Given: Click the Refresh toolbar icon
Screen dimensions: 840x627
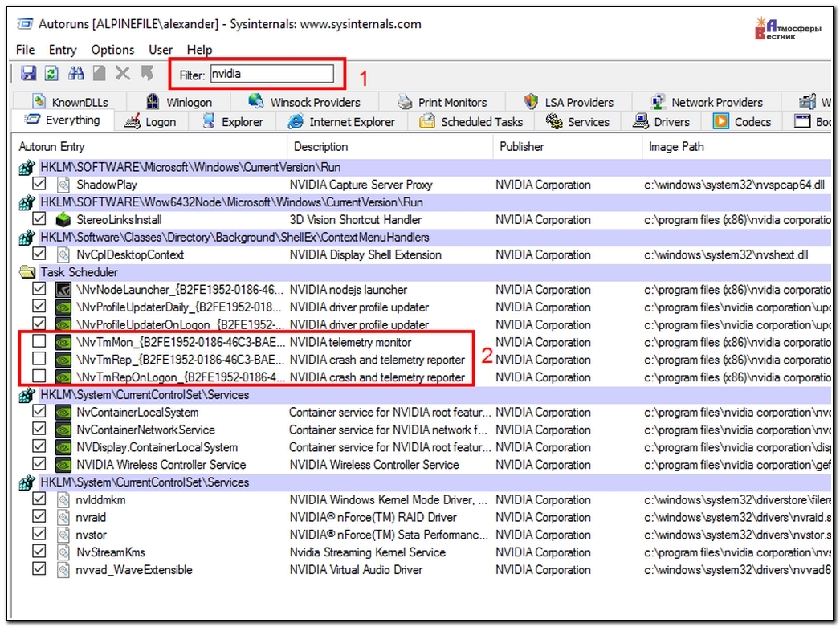Looking at the screenshot, I should tap(51, 73).
